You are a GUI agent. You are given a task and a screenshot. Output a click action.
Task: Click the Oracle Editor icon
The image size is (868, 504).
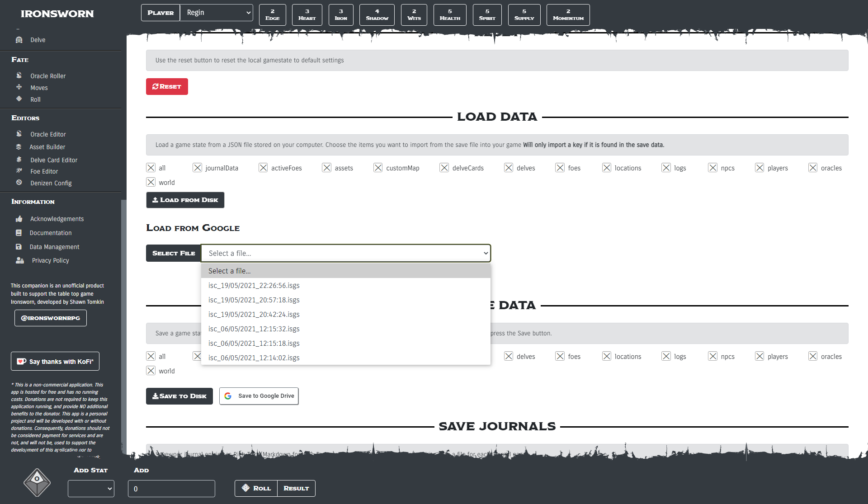[x=19, y=134]
